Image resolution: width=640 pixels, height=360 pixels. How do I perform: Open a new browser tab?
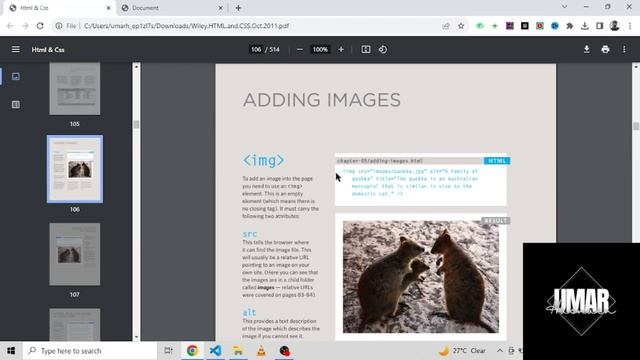238,8
